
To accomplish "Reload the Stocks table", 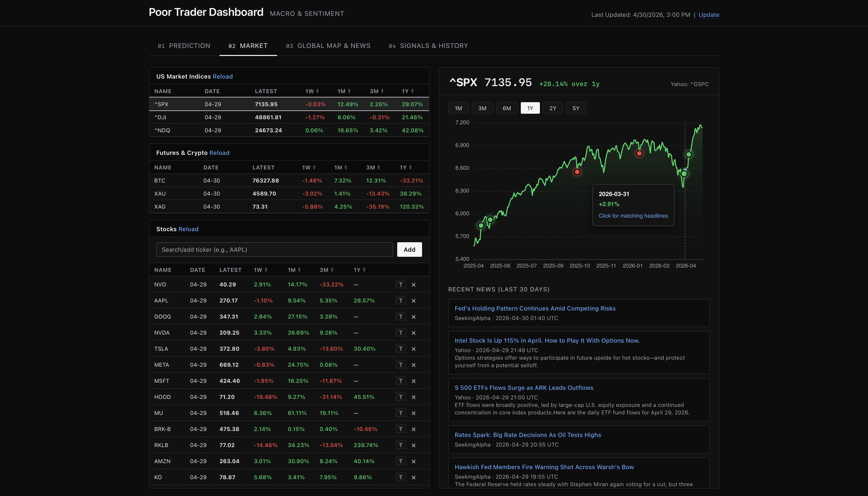I will (188, 229).
